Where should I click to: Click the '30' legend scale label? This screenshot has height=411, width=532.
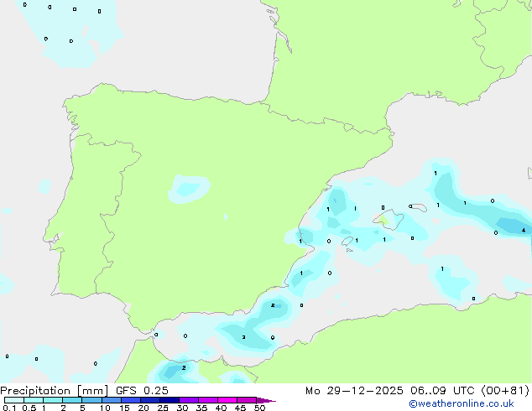click(182, 408)
